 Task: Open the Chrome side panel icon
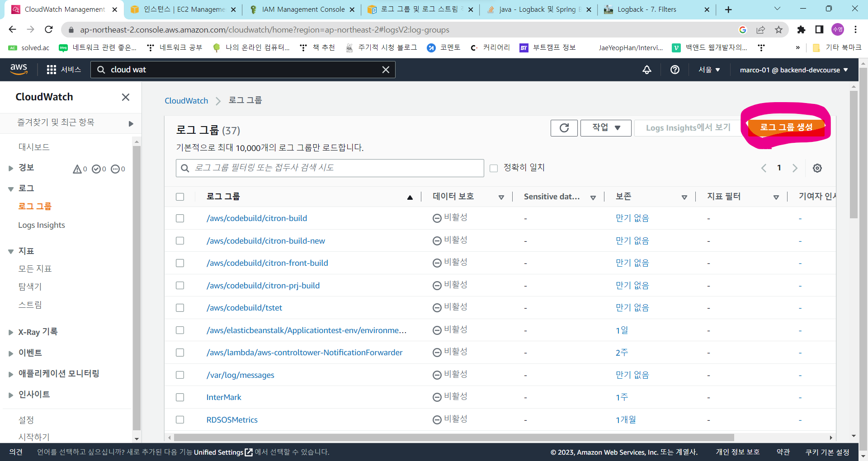(x=819, y=29)
